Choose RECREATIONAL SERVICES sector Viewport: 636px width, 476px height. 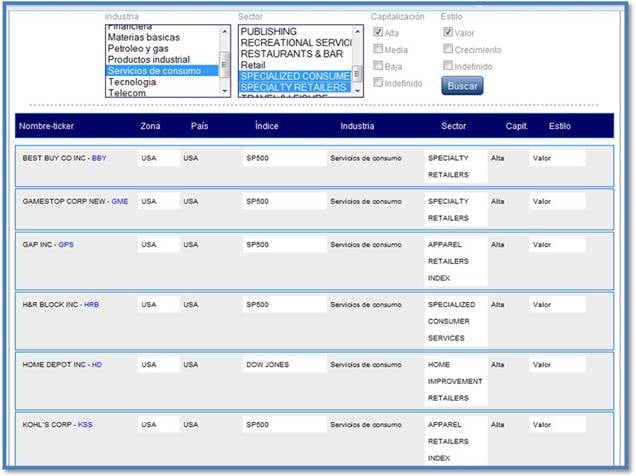click(295, 43)
